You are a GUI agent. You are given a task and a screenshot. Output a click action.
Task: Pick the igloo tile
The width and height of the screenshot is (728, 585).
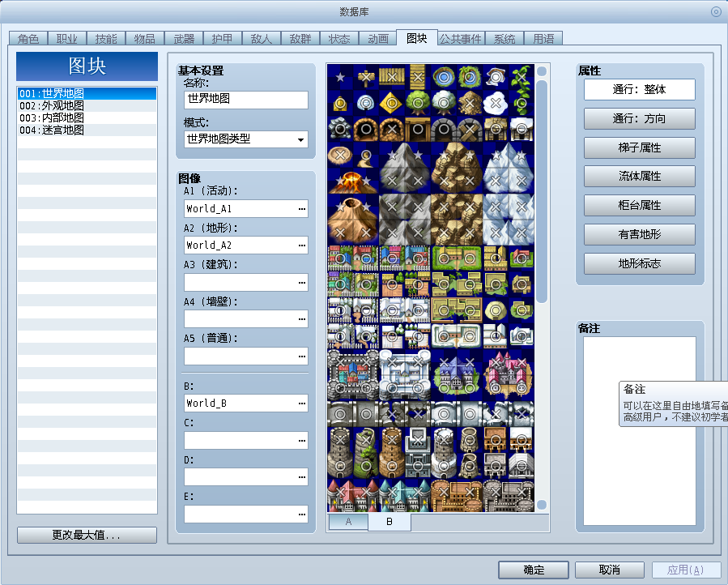(x=366, y=103)
